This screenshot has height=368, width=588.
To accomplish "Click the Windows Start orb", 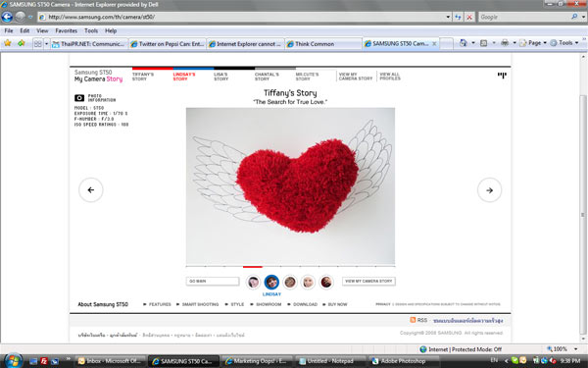I will coord(13,361).
